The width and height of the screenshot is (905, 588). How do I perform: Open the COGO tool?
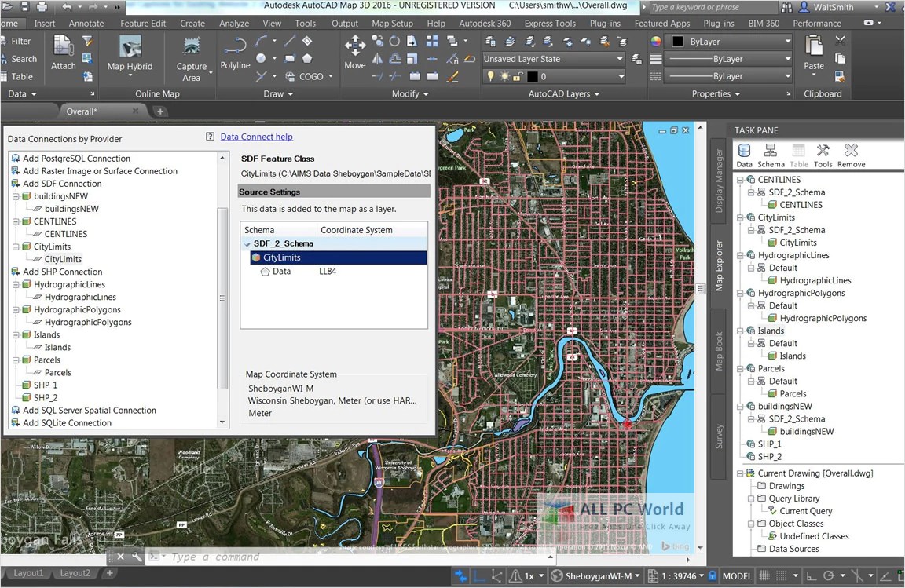coord(310,76)
